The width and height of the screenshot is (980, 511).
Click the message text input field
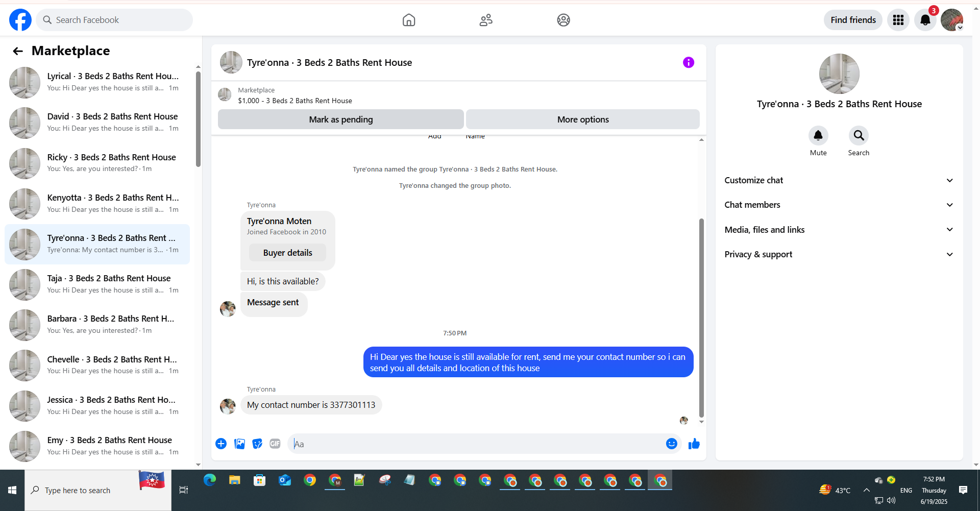[477, 444]
